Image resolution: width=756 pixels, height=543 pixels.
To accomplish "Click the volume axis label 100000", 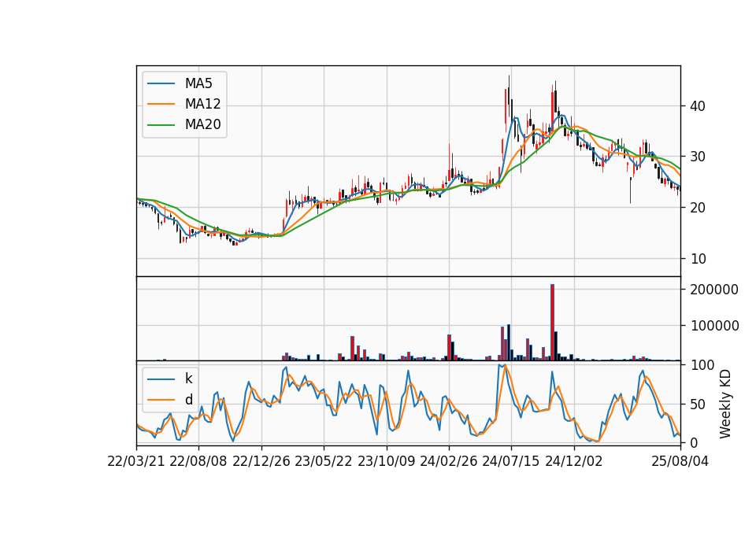I will click(714, 326).
